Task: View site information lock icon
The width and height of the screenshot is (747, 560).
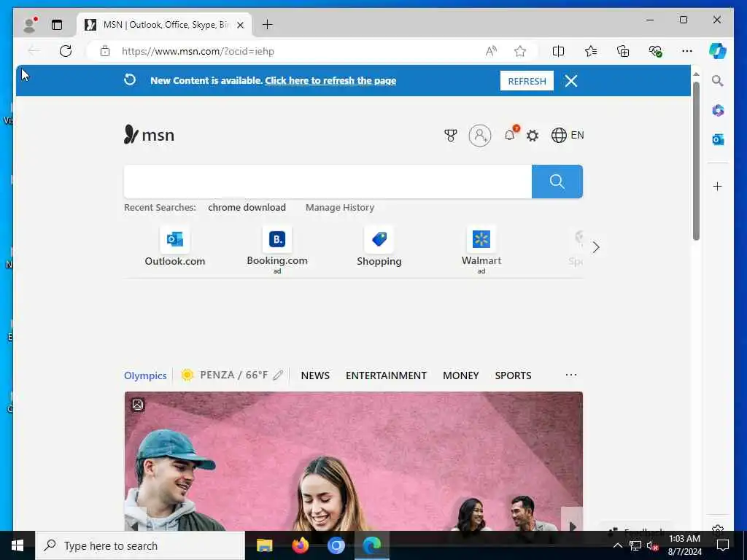Action: click(105, 51)
